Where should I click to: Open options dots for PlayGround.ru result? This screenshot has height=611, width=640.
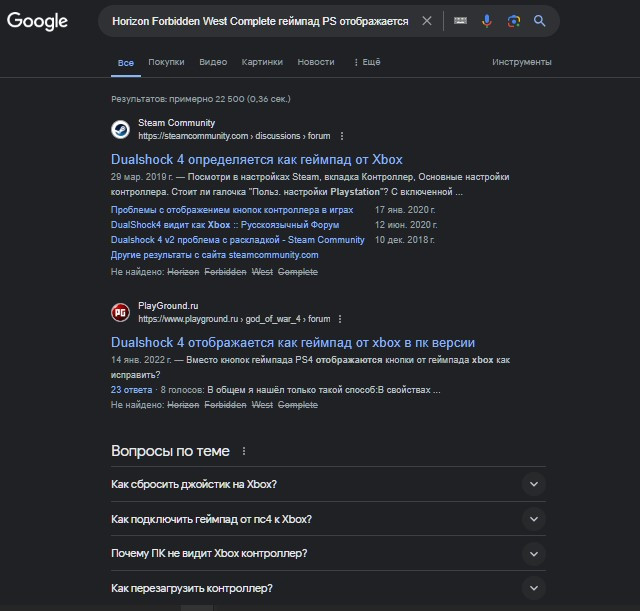click(340, 319)
